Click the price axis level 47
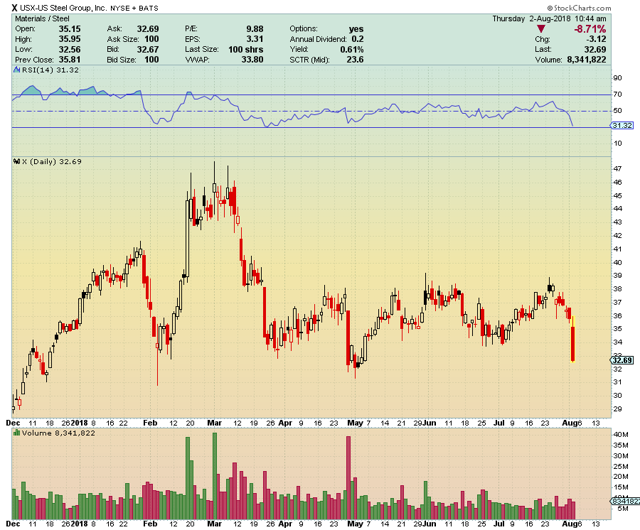Image resolution: width=640 pixels, height=530 pixels. (x=618, y=169)
